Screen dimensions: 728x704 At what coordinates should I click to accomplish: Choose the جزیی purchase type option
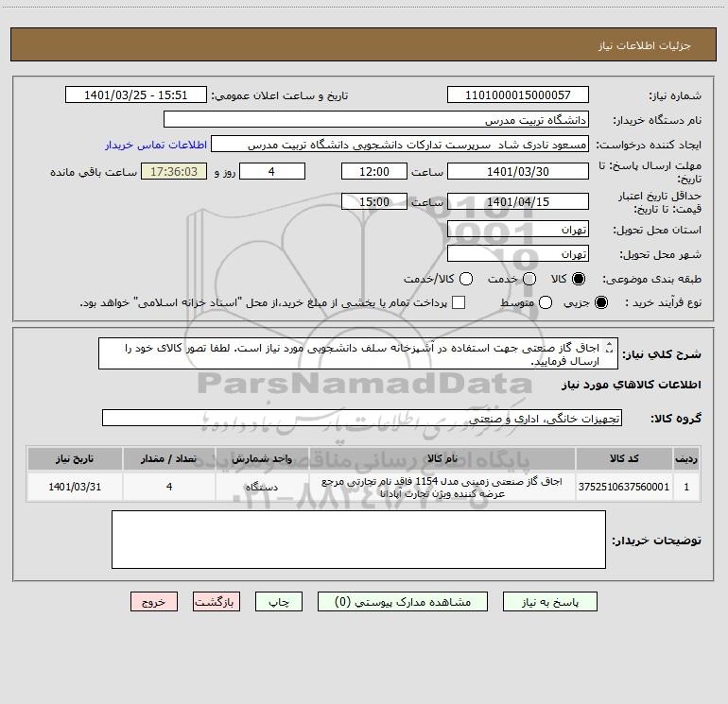click(601, 302)
